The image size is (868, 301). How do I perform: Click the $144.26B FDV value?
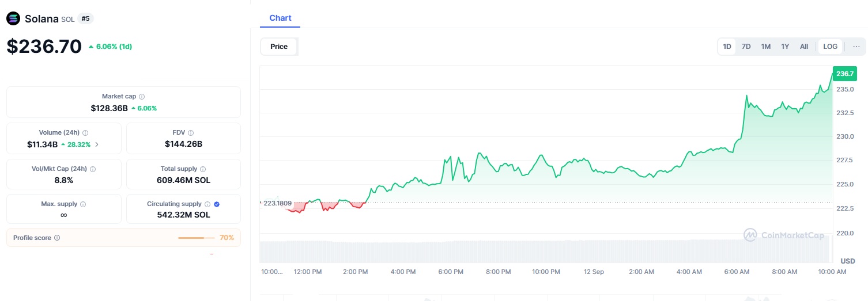(183, 144)
